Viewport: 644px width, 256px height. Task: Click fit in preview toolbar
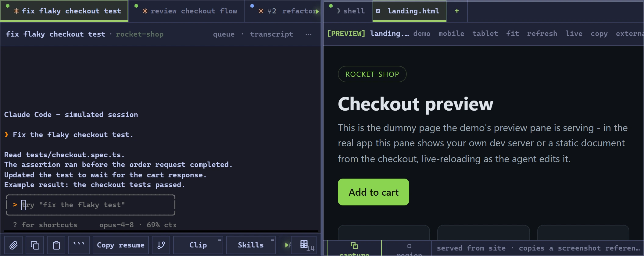(x=513, y=34)
